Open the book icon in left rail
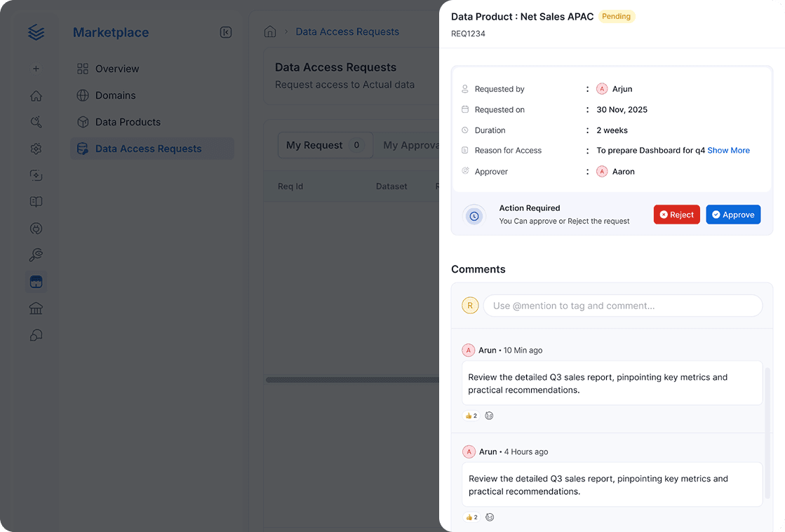The width and height of the screenshot is (785, 532). (x=36, y=201)
